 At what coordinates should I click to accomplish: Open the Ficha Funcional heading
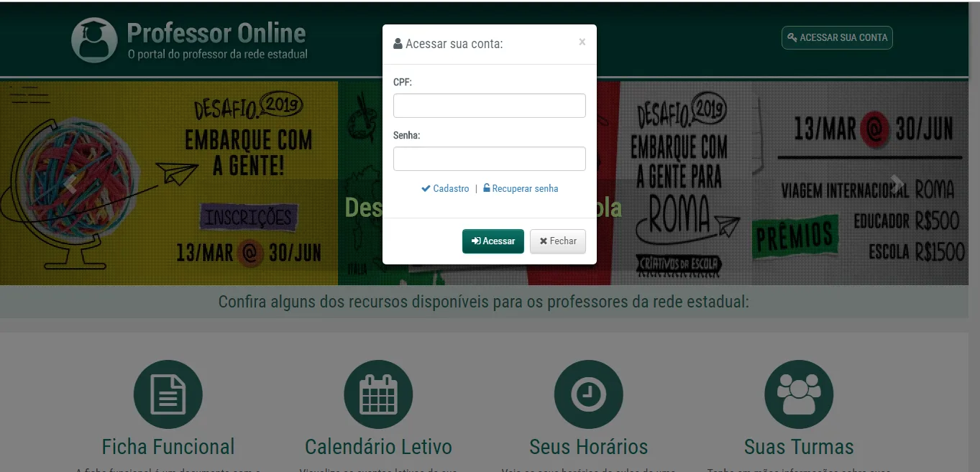168,447
